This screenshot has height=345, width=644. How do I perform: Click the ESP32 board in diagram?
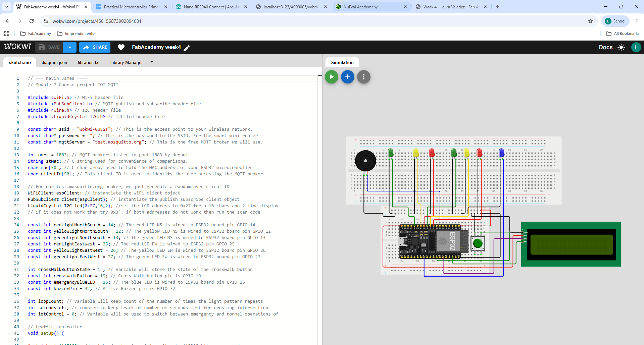[434, 241]
